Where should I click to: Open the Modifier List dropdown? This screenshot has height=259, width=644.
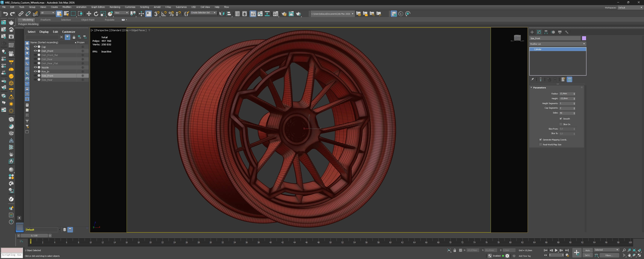point(557,44)
